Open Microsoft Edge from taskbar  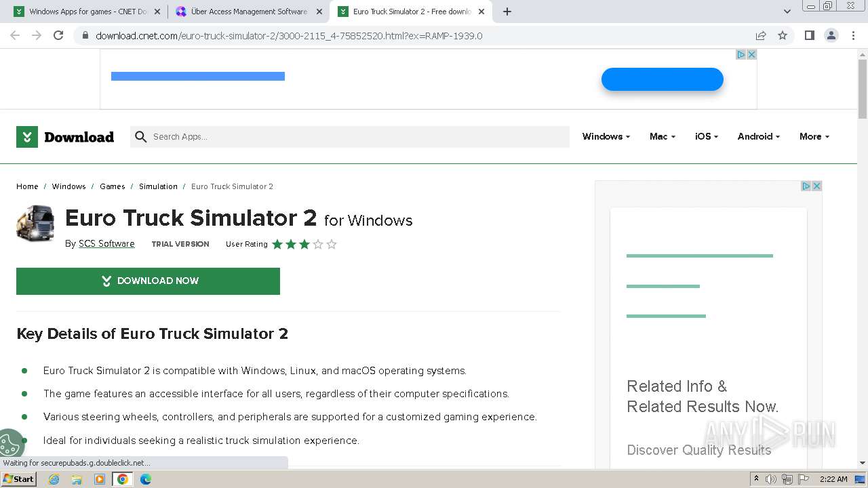click(x=146, y=479)
